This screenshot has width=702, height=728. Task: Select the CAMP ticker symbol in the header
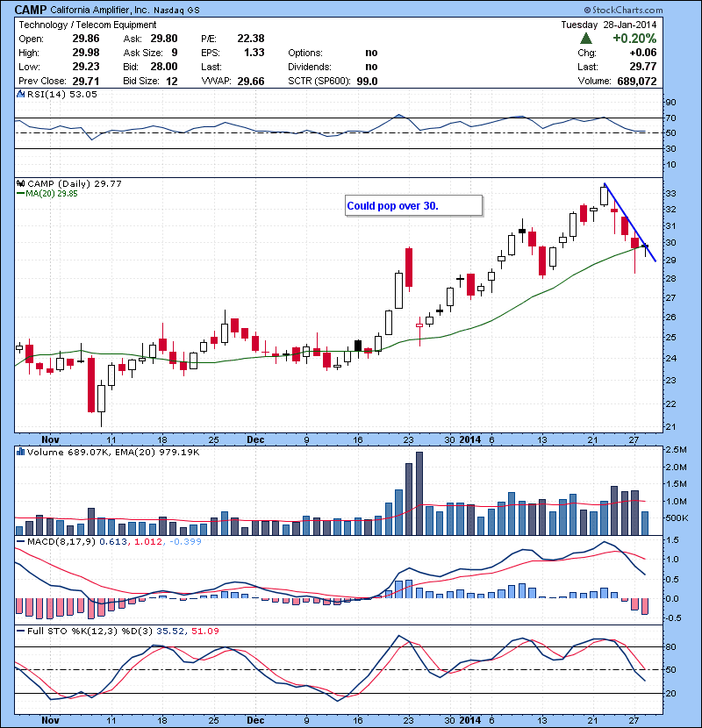(x=30, y=10)
